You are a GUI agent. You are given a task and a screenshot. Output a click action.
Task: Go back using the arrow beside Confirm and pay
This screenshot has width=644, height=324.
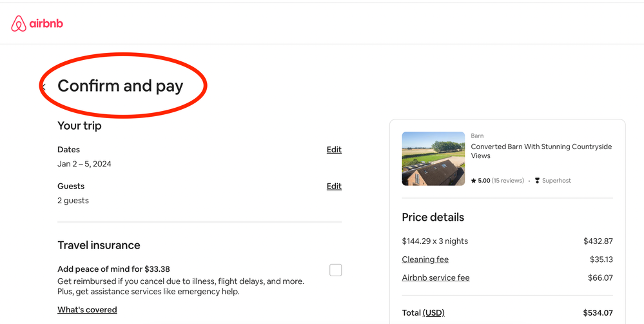click(x=44, y=86)
